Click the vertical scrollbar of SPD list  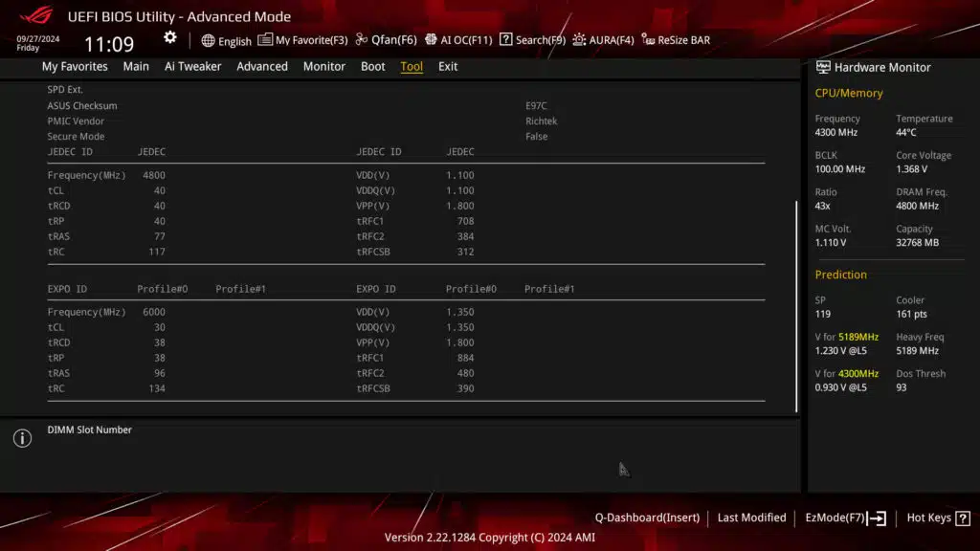(x=796, y=306)
